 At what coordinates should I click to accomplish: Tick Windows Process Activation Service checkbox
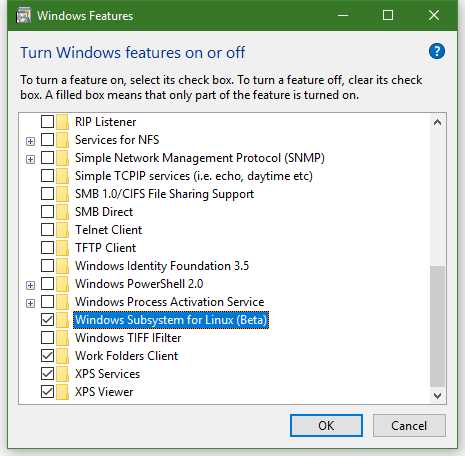pyautogui.click(x=47, y=302)
